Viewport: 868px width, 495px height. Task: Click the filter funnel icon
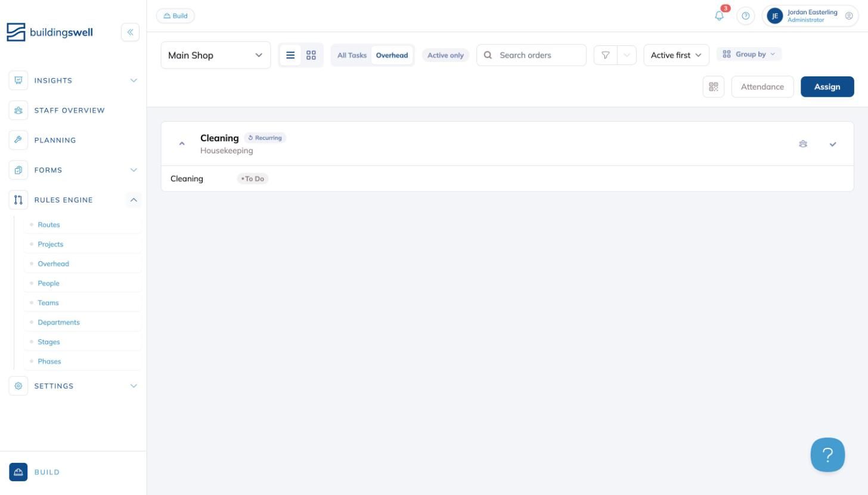click(x=606, y=55)
